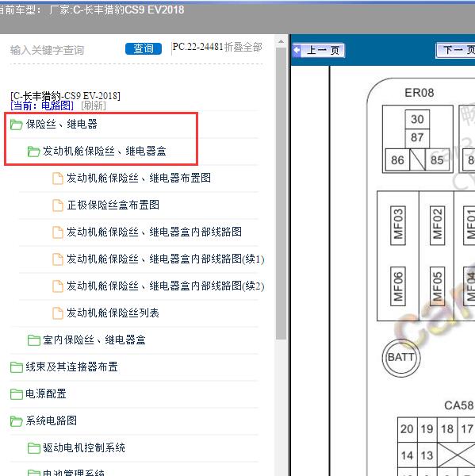This screenshot has height=476, width=475.
Task: Click the 折叠全部 collapse-all link
Action: pyautogui.click(x=243, y=47)
